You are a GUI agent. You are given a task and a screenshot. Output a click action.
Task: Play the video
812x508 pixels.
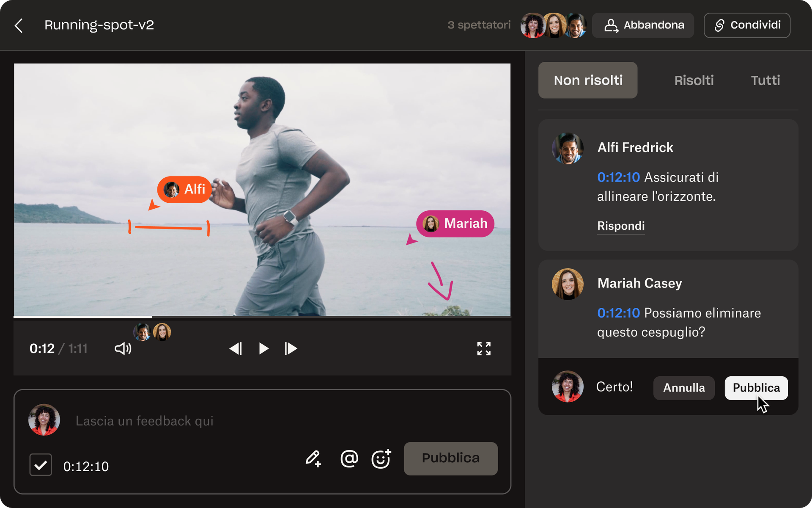coord(263,348)
